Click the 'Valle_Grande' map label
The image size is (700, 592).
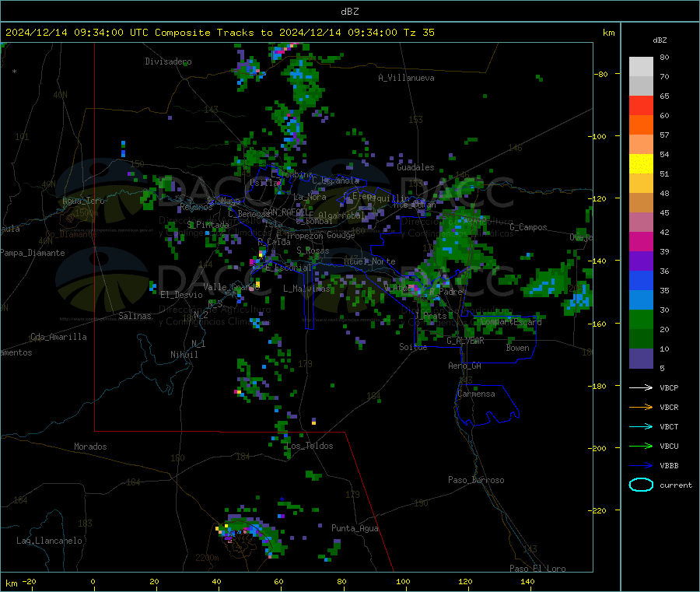tap(231, 286)
